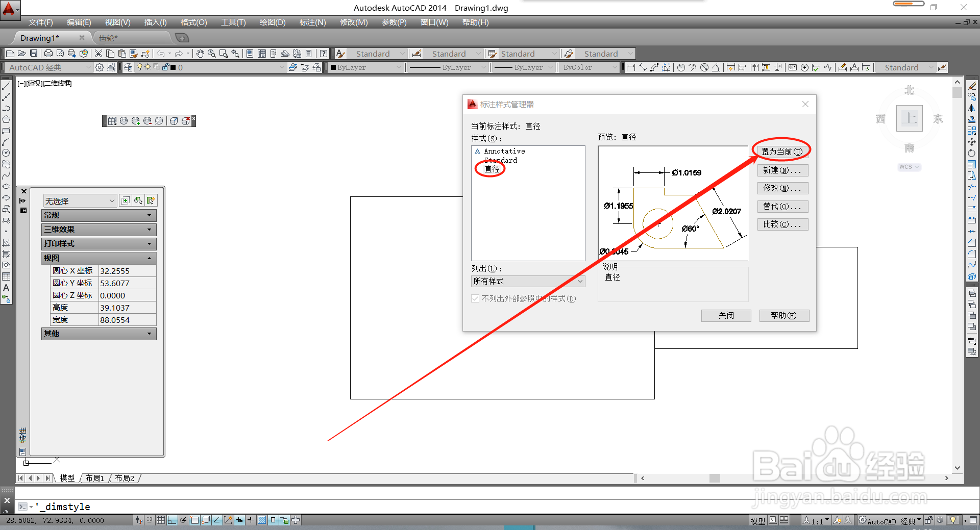
Task: Open the 所有样式 list dropdown
Action: tap(528, 281)
